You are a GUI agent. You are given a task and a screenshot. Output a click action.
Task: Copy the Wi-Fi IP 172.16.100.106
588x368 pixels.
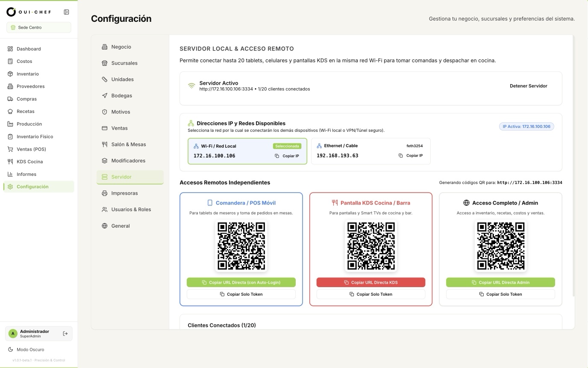tap(287, 156)
